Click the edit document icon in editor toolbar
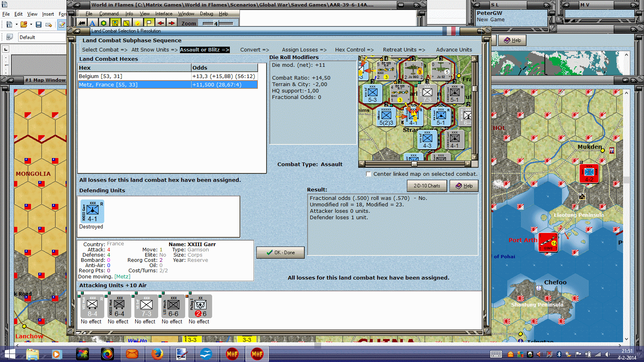 click(x=62, y=25)
